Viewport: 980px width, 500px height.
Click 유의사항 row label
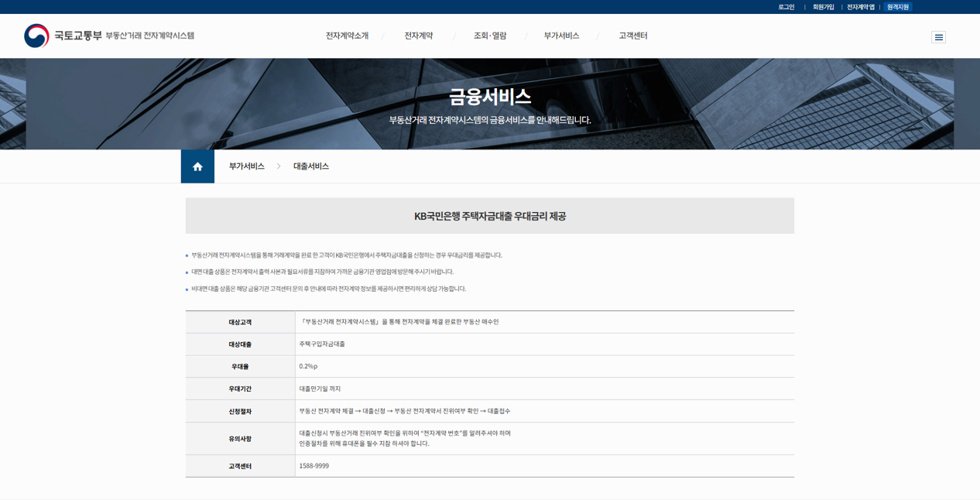[x=240, y=439]
